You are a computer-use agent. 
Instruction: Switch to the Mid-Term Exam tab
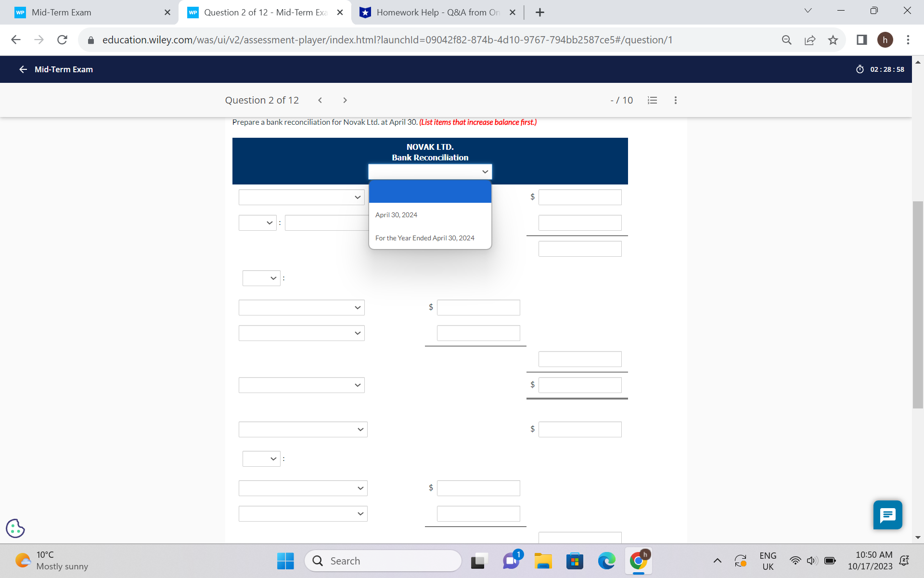(x=87, y=12)
